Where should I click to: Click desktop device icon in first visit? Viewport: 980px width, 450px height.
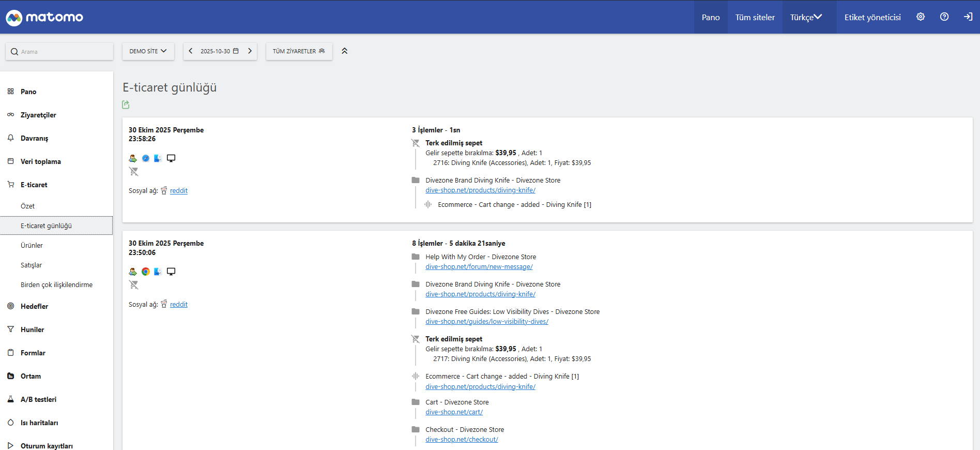coord(171,158)
